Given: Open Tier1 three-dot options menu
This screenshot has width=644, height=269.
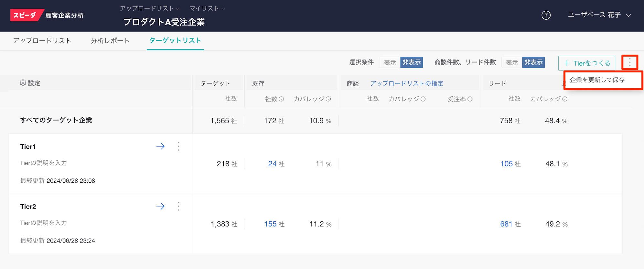Looking at the screenshot, I should [x=178, y=146].
